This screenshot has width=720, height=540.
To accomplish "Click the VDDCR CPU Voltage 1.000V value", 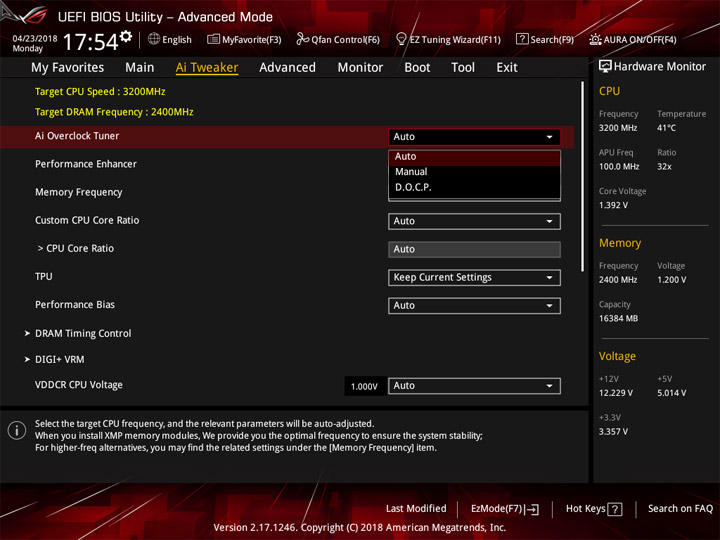I will point(364,386).
